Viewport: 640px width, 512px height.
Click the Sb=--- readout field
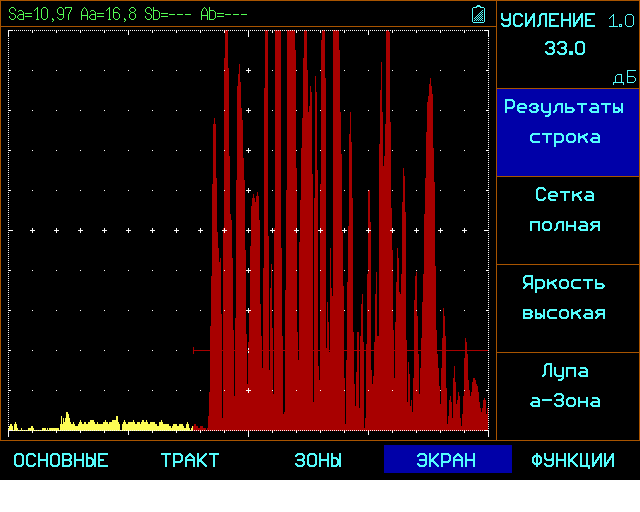coord(168,14)
